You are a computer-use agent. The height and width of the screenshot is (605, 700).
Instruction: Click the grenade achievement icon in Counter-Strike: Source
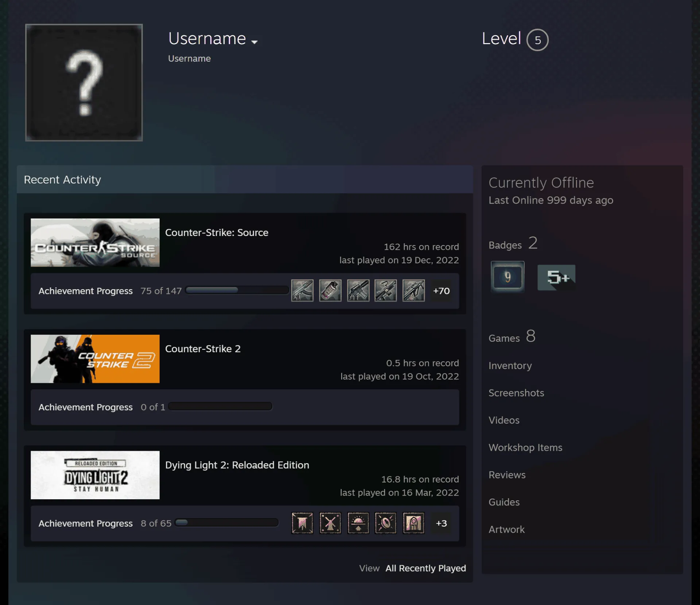330,291
